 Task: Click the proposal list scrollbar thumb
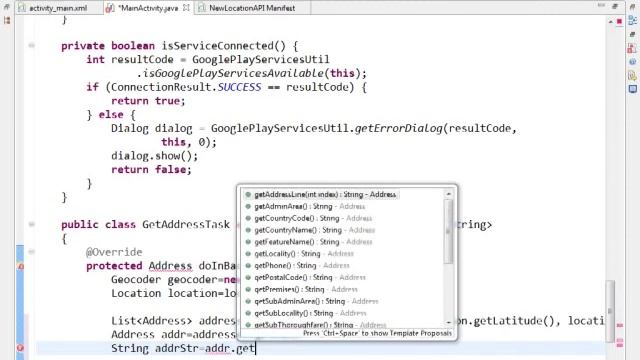pos(449,231)
